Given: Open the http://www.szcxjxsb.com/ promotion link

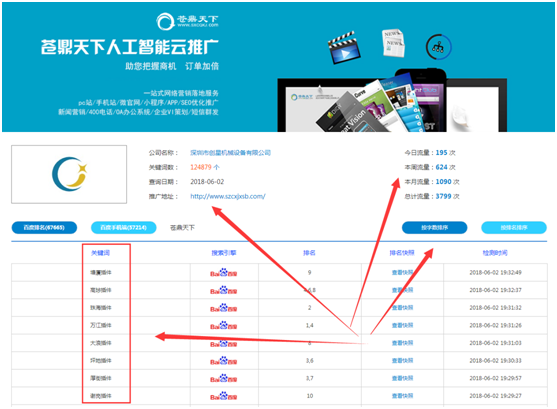Looking at the screenshot, I should [228, 196].
